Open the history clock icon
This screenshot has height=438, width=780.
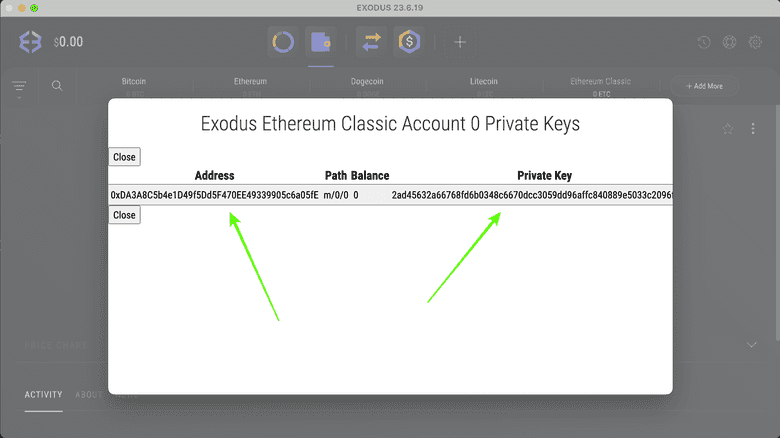[704, 43]
